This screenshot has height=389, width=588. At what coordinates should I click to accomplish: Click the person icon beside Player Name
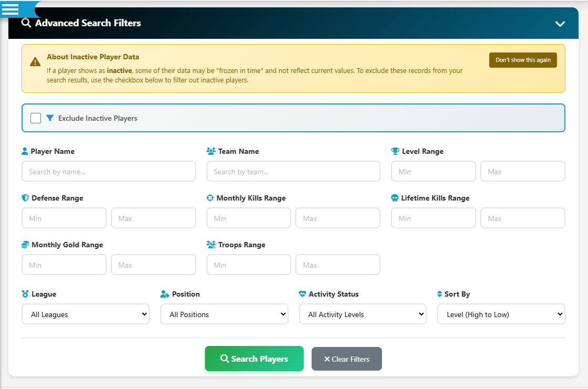point(24,151)
